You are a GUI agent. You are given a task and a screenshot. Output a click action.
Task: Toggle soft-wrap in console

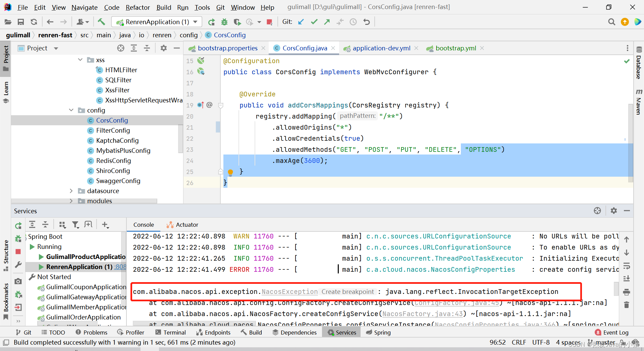[x=627, y=266]
